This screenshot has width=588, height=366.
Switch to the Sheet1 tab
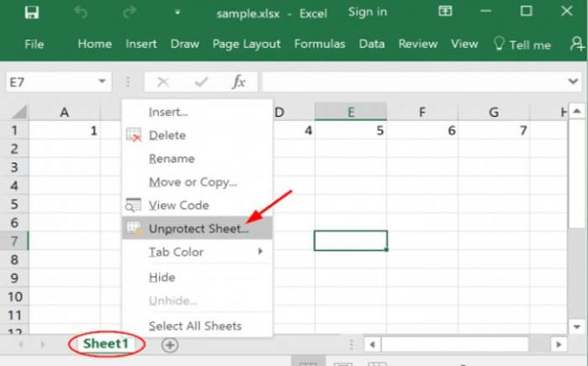(106, 344)
